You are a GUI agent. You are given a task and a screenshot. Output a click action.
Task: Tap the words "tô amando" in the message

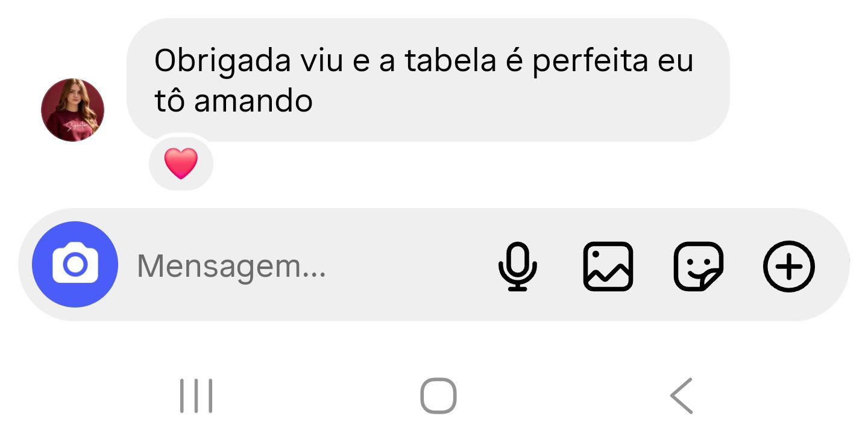234,101
